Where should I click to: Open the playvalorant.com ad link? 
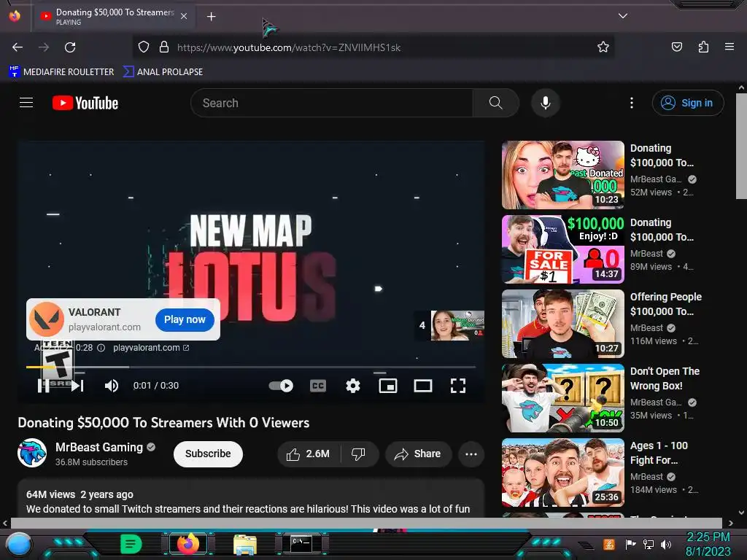click(x=151, y=348)
